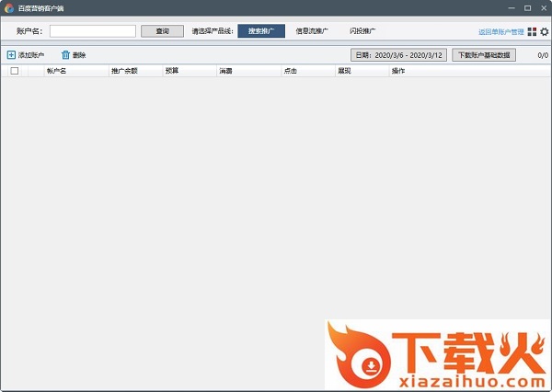
Task: Click the 展现 column header
Action: click(362, 71)
